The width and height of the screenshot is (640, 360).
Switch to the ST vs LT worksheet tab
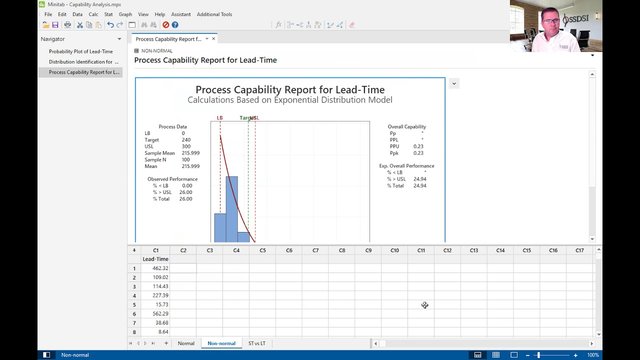[x=257, y=343]
